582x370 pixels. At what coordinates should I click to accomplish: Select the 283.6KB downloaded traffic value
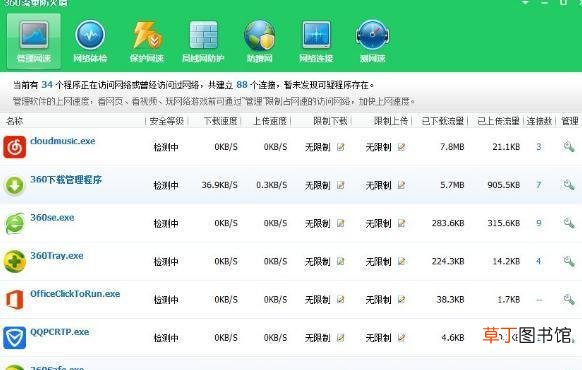pyautogui.click(x=448, y=223)
